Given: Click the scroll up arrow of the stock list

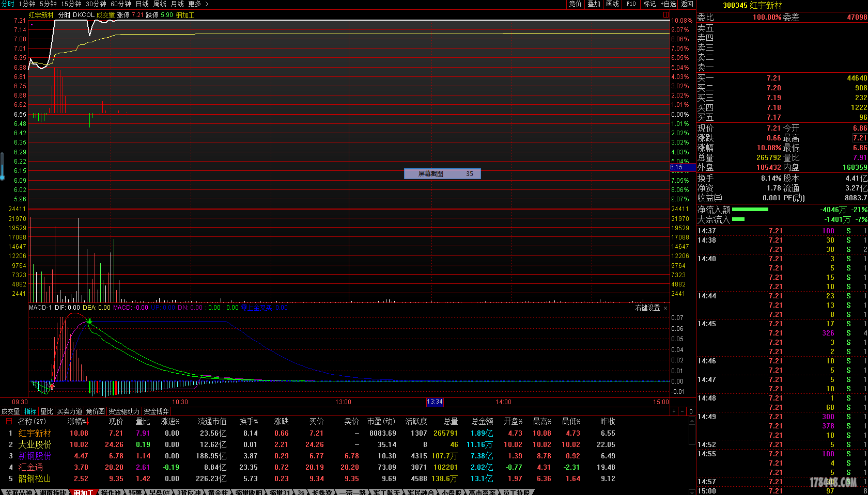Looking at the screenshot, I should pos(692,421).
